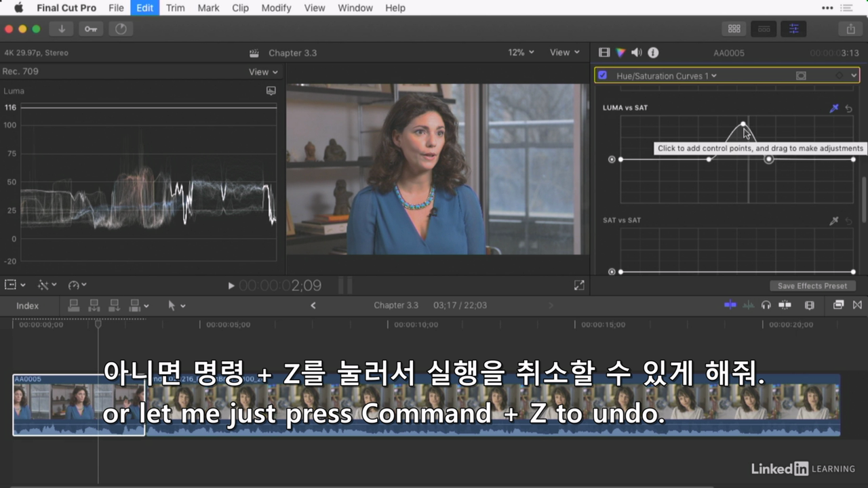
Task: Click the circled control point on LUMA curve
Action: click(x=768, y=159)
